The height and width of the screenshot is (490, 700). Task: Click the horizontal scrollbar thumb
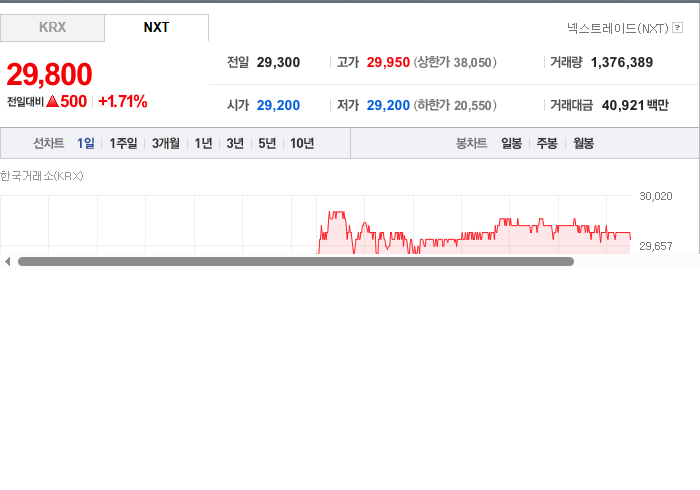tap(296, 262)
